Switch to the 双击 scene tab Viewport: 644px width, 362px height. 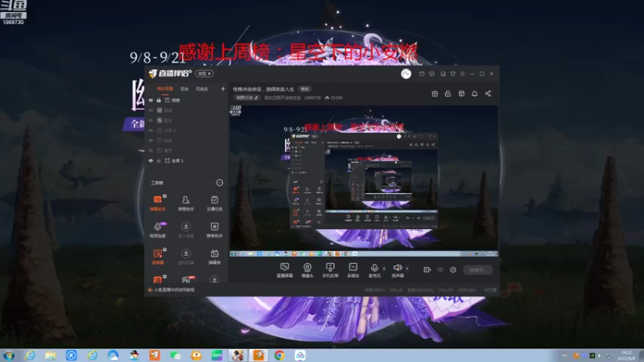click(x=184, y=88)
